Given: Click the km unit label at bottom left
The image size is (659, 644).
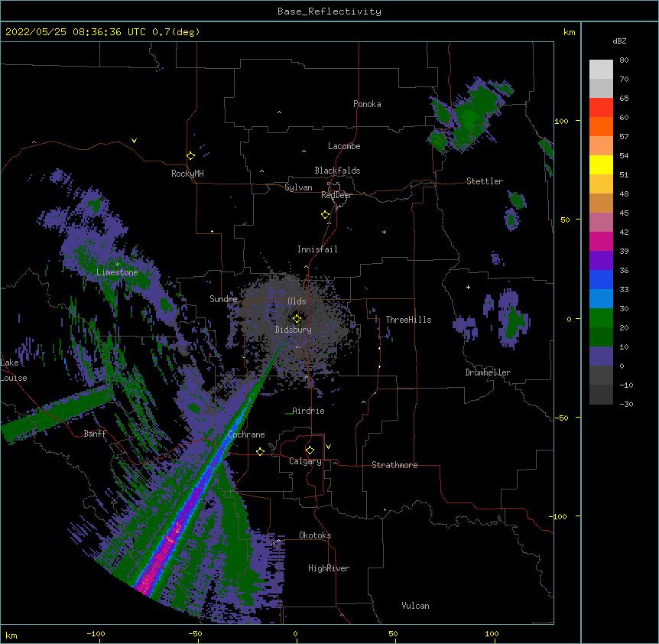Looking at the screenshot, I should coord(11,635).
